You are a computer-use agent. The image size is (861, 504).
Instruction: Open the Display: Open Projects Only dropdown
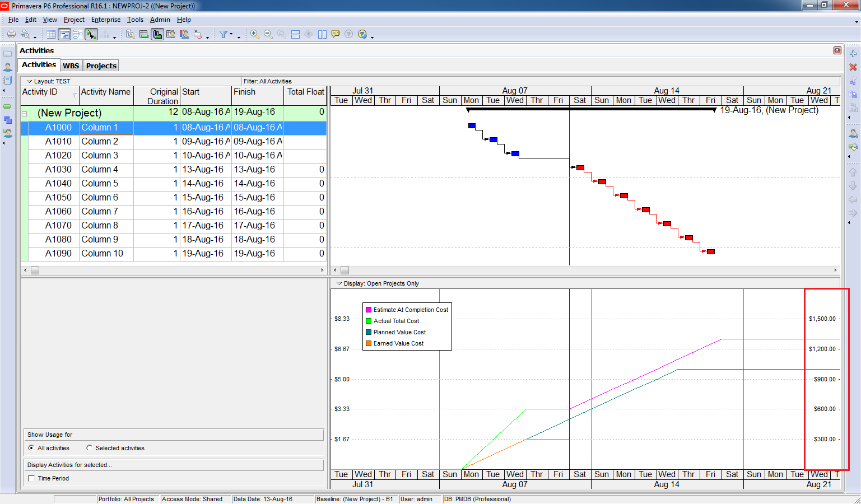[339, 283]
